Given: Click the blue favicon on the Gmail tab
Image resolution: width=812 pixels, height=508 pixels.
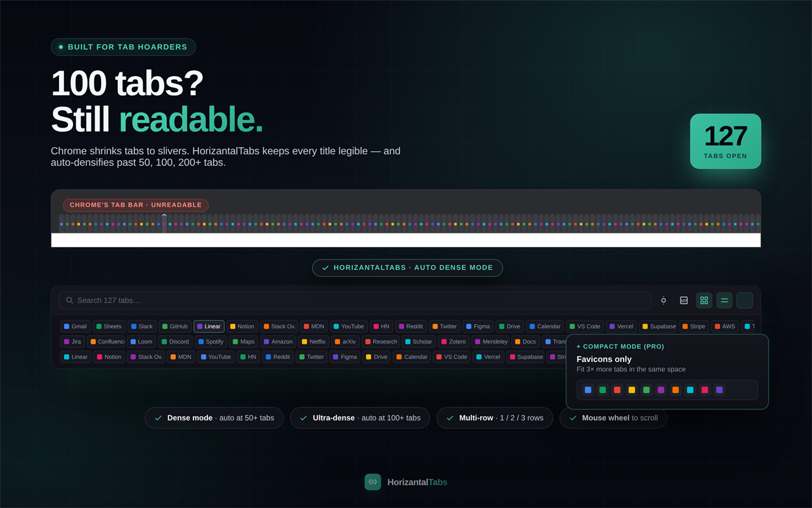Looking at the screenshot, I should pyautogui.click(x=67, y=326).
